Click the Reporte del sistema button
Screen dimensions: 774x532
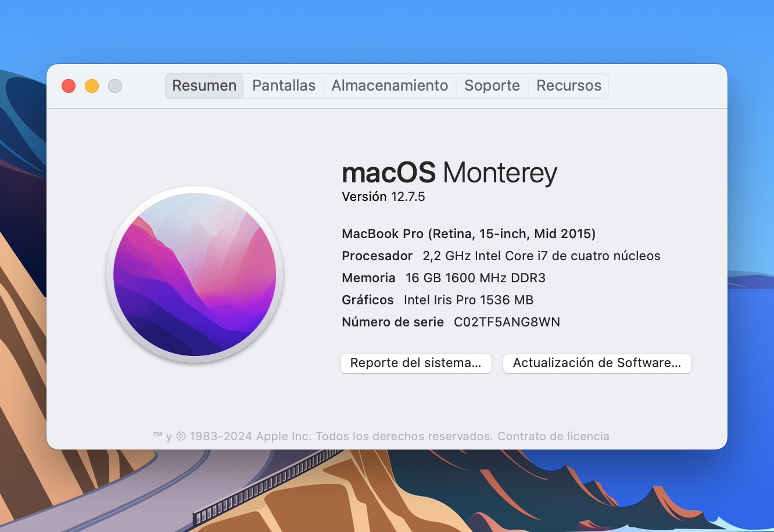coord(415,363)
